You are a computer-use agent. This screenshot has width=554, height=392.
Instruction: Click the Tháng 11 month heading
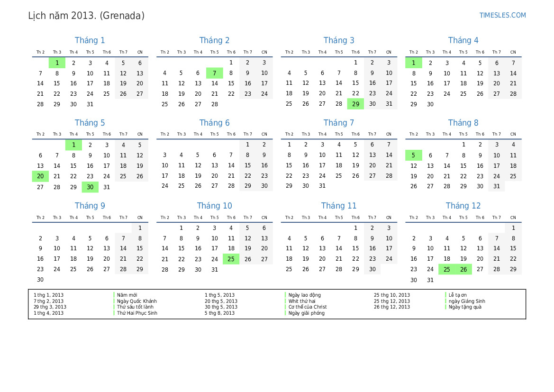[x=339, y=206]
